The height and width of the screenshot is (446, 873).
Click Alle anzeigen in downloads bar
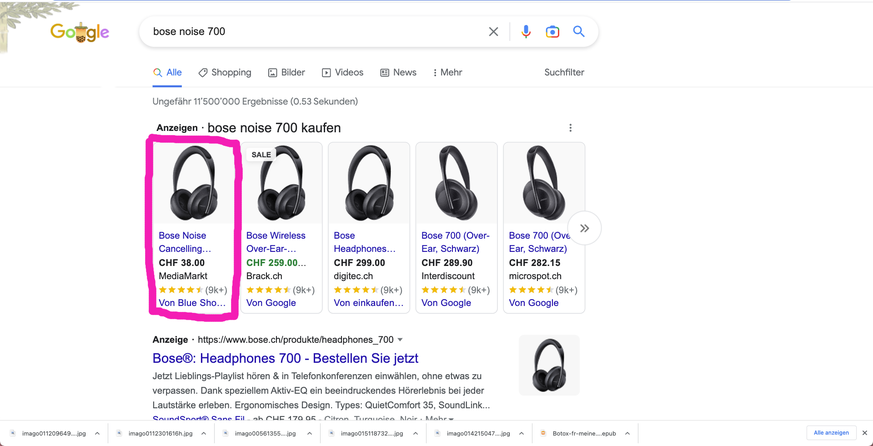(x=831, y=433)
